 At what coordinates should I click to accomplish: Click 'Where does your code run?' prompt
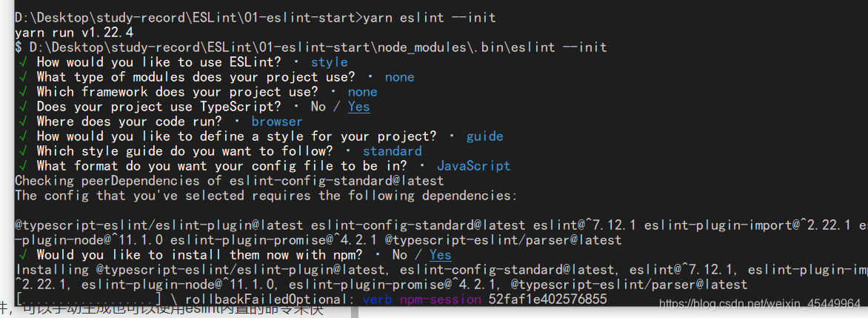point(128,122)
